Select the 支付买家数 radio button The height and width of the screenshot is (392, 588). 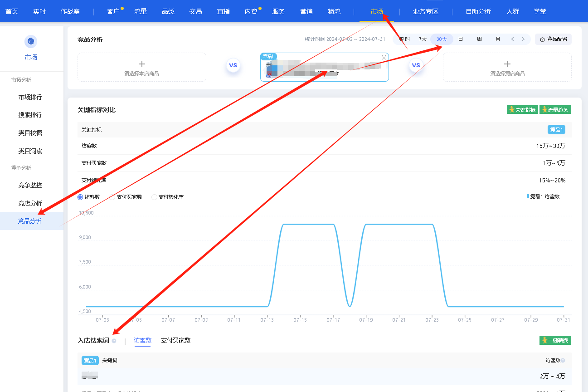point(113,197)
